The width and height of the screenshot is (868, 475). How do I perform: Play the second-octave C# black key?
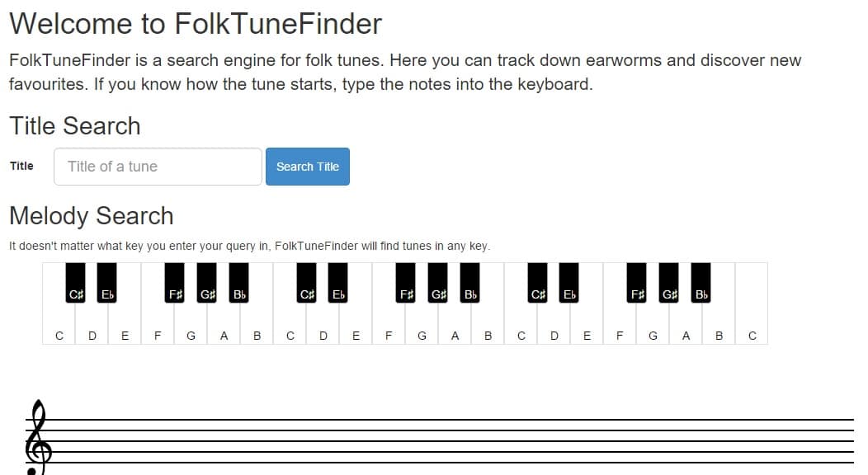(307, 283)
